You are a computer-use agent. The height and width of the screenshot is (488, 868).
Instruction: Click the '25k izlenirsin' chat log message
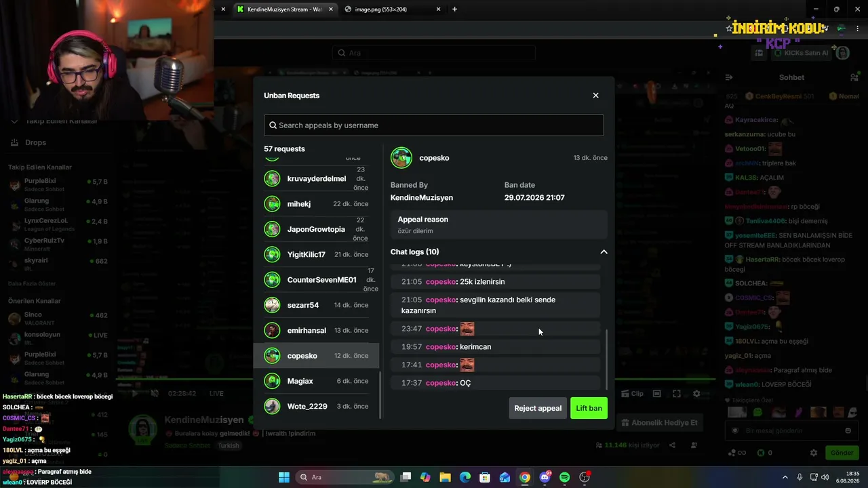[495, 282]
